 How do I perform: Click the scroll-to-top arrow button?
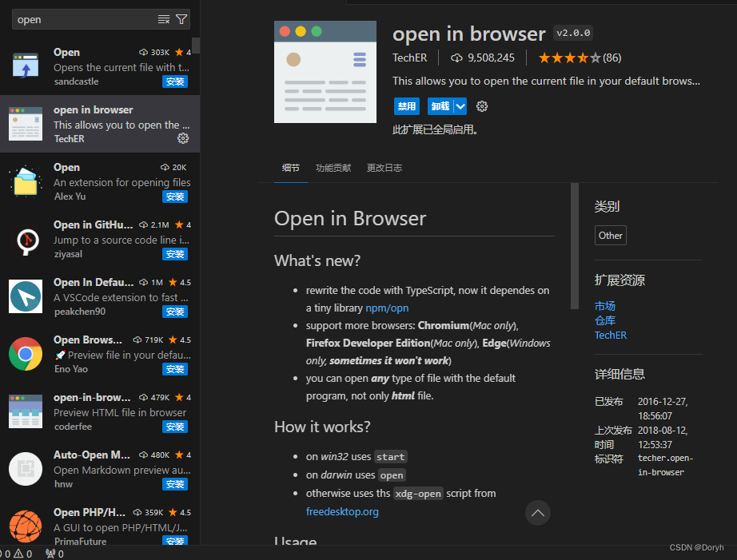(538, 513)
